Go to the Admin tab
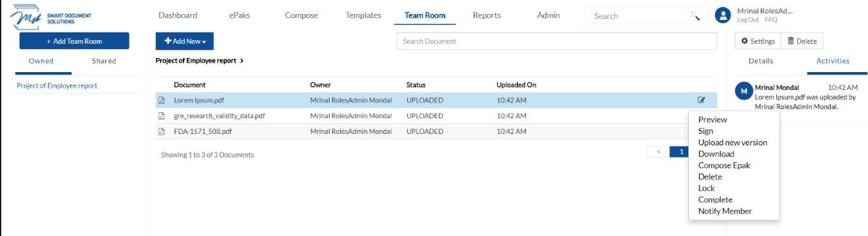 549,15
